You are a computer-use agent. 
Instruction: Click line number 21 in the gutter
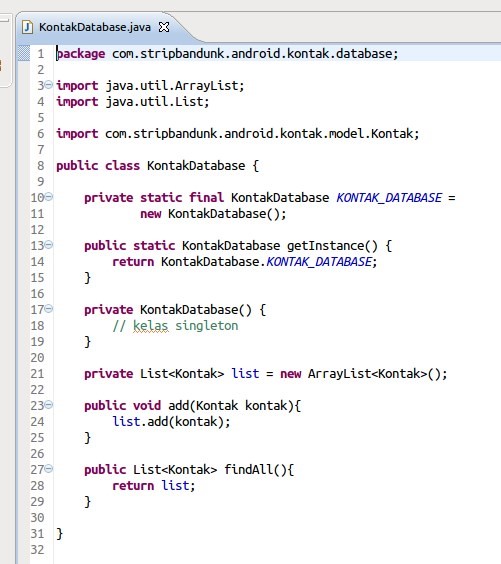pos(37,374)
